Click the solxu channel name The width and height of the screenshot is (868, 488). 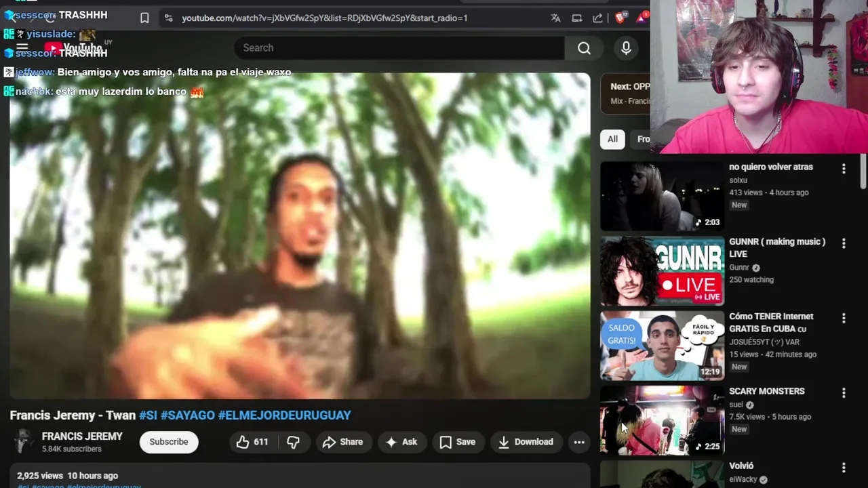(x=738, y=180)
